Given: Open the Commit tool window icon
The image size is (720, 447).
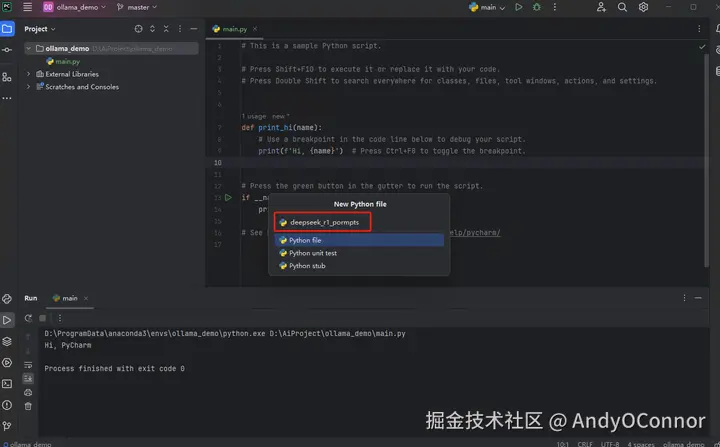Looking at the screenshot, I should coord(7,50).
